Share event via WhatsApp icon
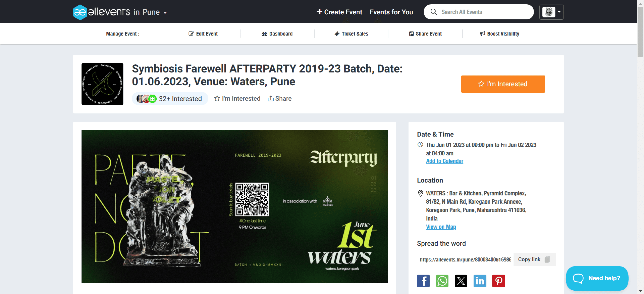The height and width of the screenshot is (294, 644). coord(442,281)
